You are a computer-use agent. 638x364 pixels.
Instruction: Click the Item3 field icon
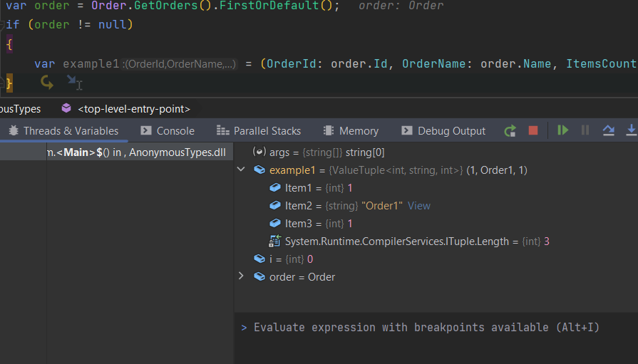[x=275, y=223]
